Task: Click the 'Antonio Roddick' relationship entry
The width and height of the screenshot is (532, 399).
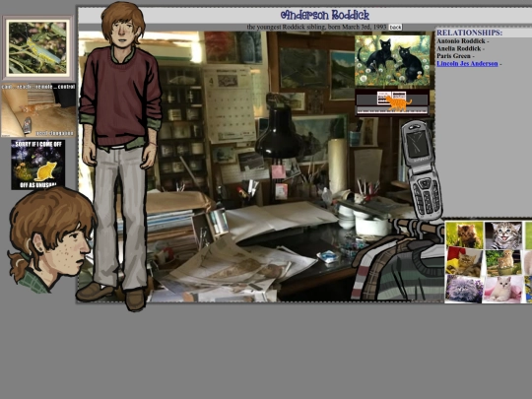Action: [461, 41]
